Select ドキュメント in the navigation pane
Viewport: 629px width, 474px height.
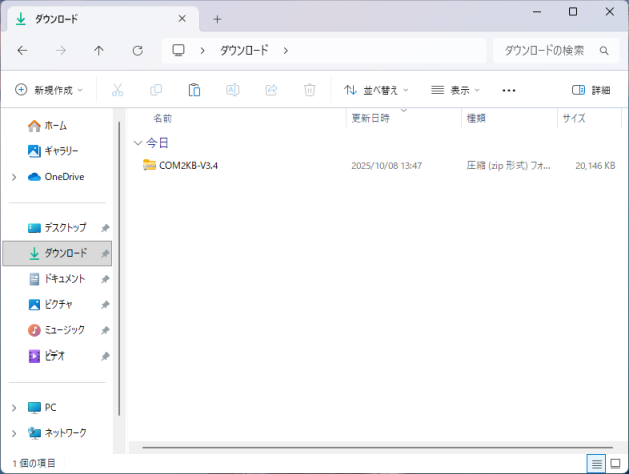click(64, 279)
